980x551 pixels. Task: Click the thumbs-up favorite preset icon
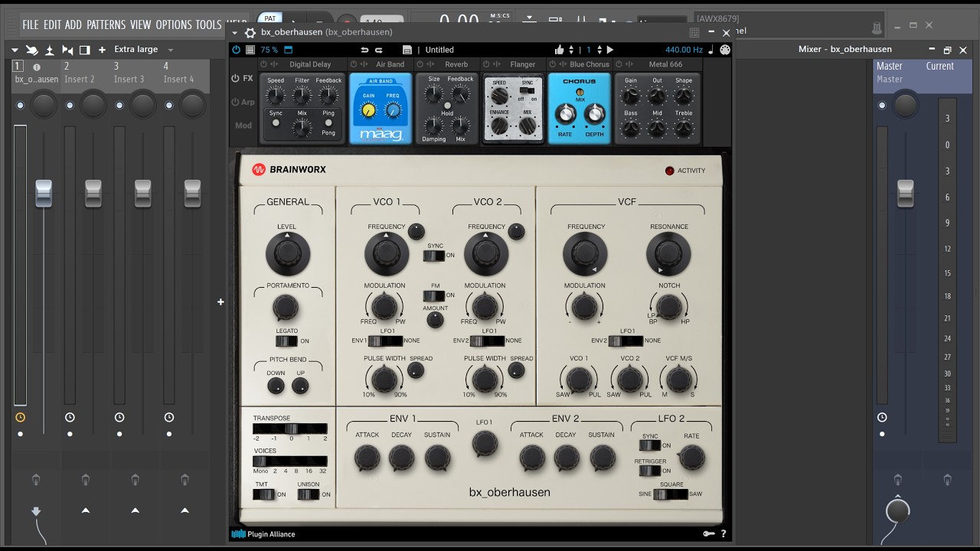(560, 50)
